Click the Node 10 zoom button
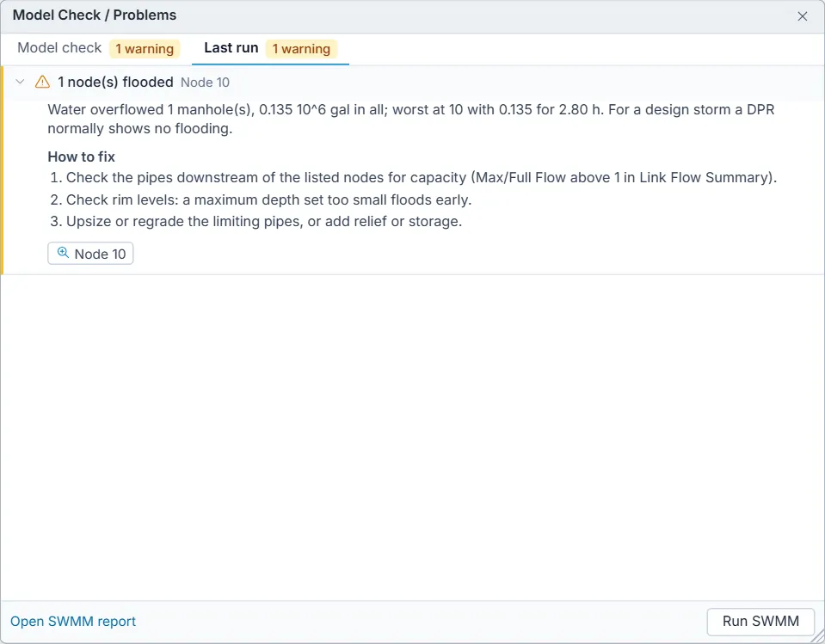825x644 pixels. (x=90, y=254)
